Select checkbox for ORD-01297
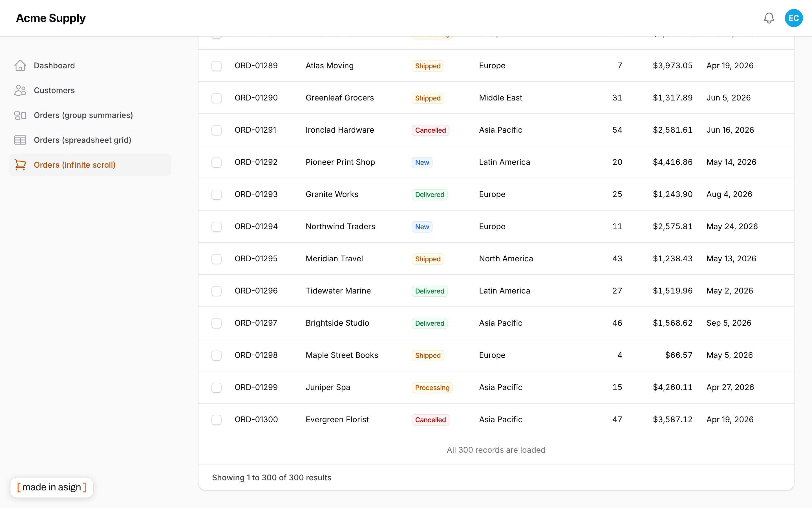Image resolution: width=812 pixels, height=508 pixels. [217, 323]
